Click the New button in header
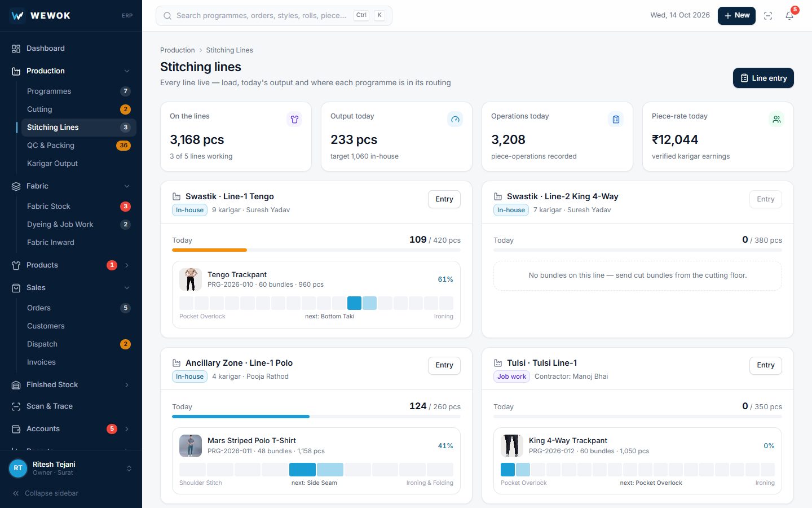812x508 pixels. (x=736, y=16)
